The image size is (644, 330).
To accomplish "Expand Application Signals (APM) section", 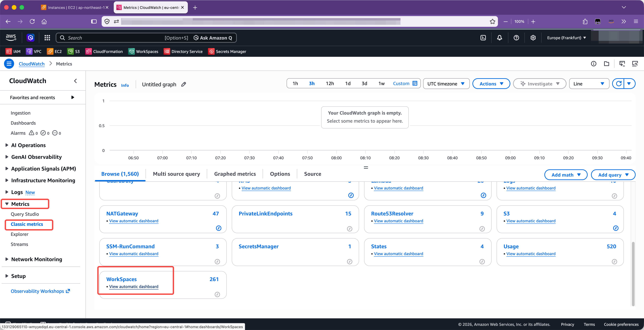I will coord(41,169).
